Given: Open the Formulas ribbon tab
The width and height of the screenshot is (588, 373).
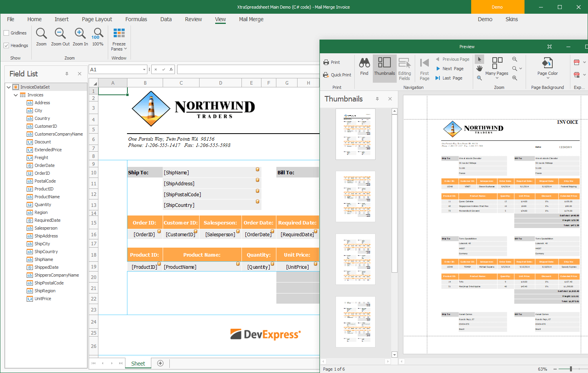Looking at the screenshot, I should pyautogui.click(x=136, y=19).
